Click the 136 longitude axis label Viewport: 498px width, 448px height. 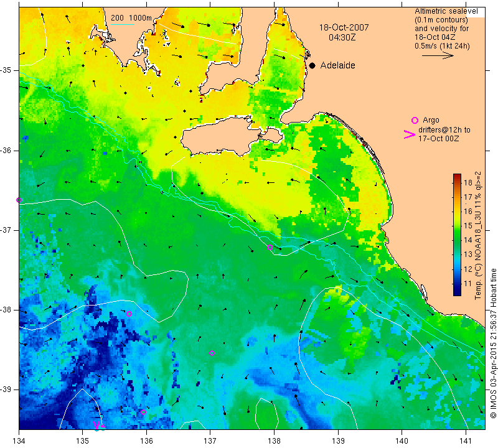click(146, 441)
